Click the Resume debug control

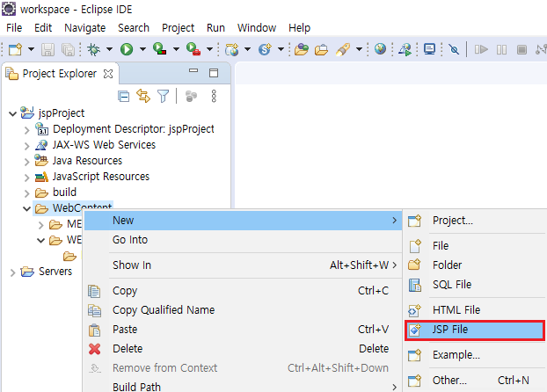[481, 49]
